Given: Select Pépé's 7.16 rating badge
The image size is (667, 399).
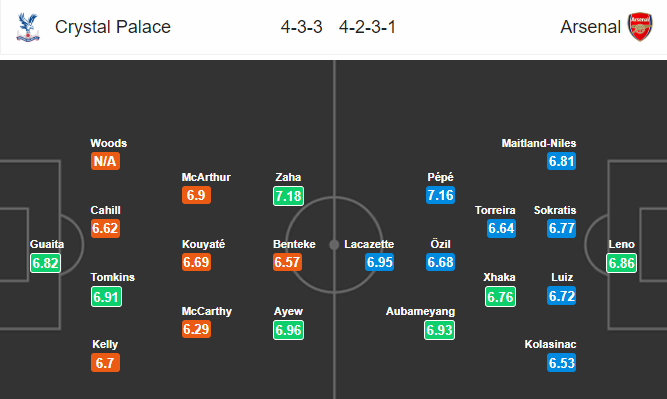Looking at the screenshot, I should point(440,195).
